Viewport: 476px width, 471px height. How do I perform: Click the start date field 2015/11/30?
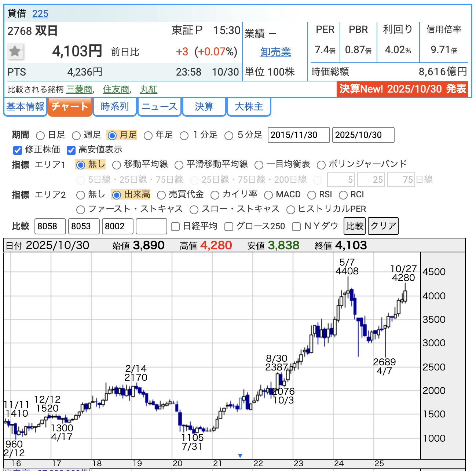[299, 135]
